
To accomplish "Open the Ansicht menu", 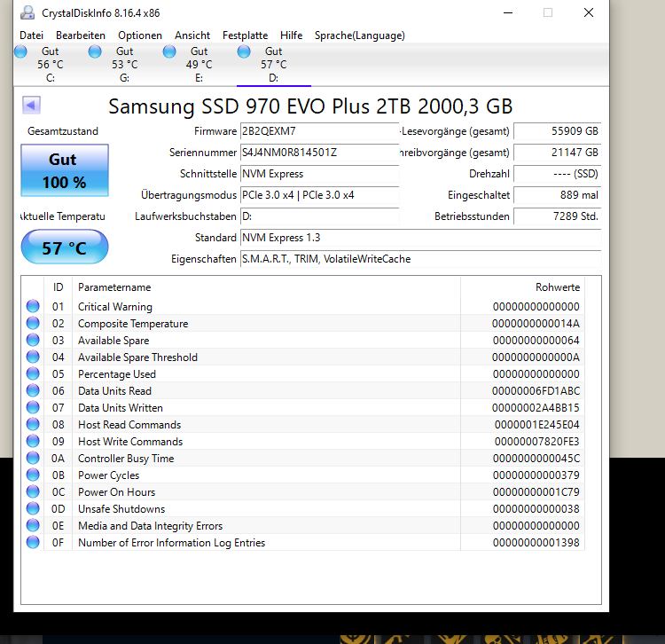I will pyautogui.click(x=192, y=35).
